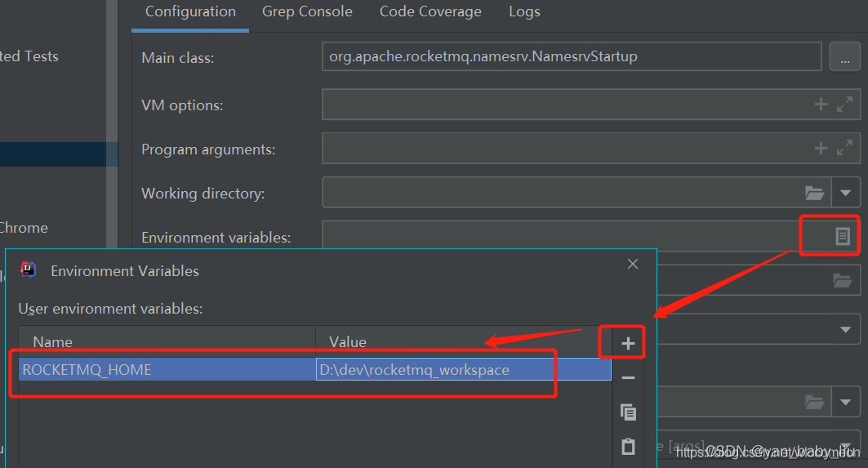Insert macro in Program arguments with plus

(x=821, y=148)
